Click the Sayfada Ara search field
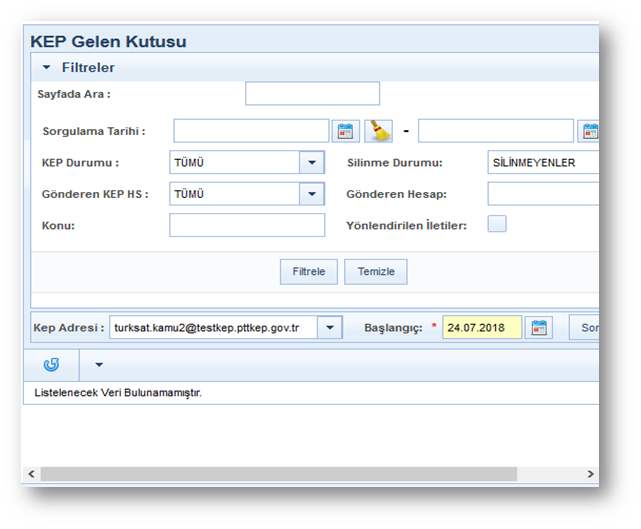The height and width of the screenshot is (529, 641). [x=312, y=94]
